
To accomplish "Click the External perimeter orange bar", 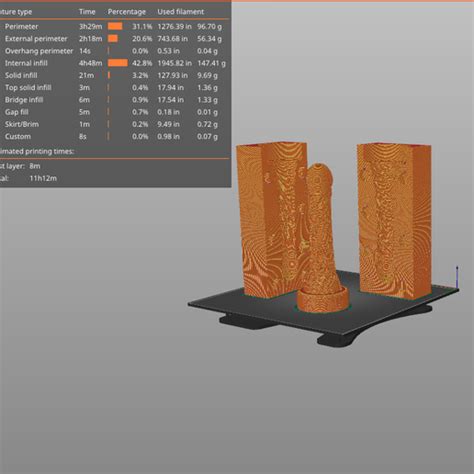I will click(x=113, y=39).
